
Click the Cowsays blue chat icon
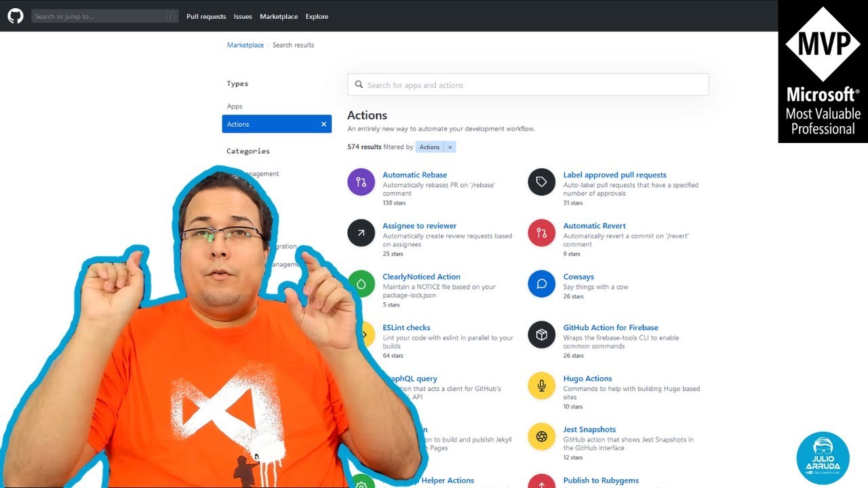(541, 284)
